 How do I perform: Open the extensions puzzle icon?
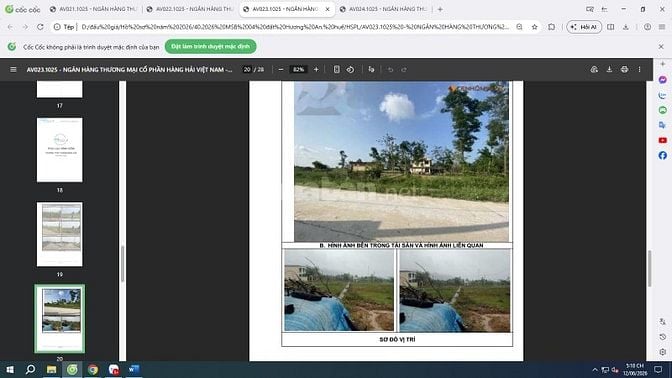(x=552, y=27)
